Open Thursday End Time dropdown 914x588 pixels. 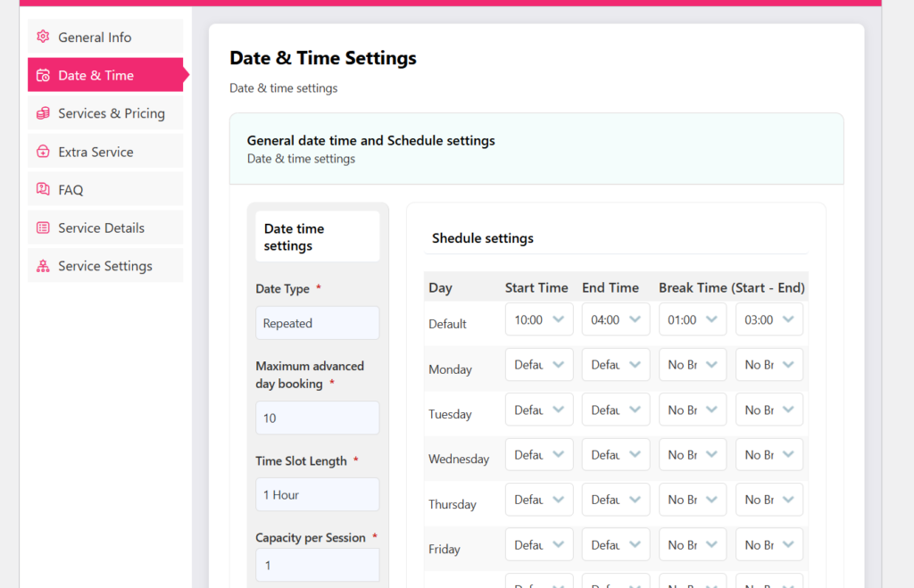pyautogui.click(x=616, y=500)
